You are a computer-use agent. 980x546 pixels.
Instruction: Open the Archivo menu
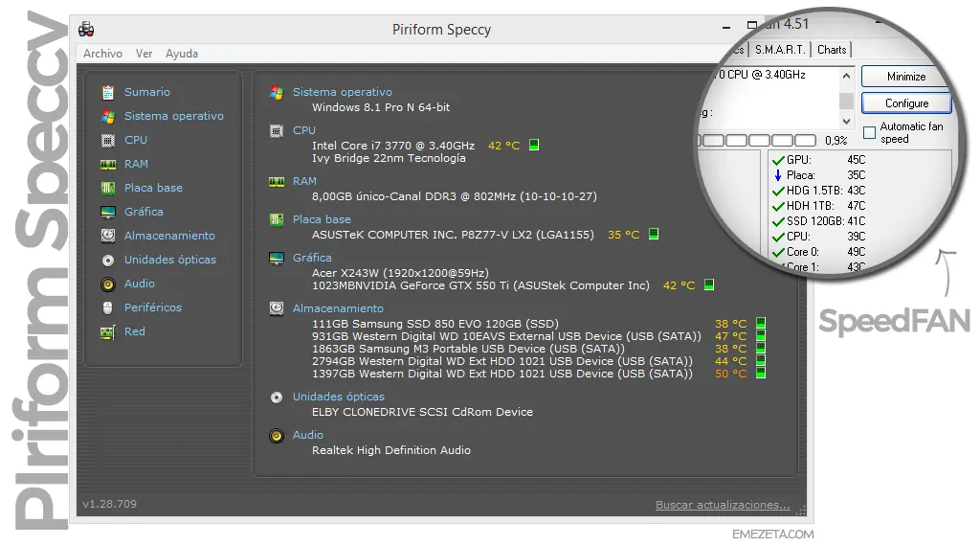click(102, 54)
